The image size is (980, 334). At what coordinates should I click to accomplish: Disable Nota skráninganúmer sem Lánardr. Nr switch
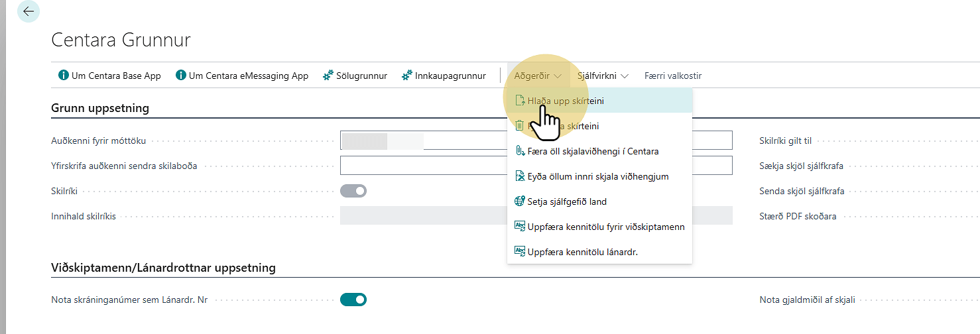[x=353, y=300]
